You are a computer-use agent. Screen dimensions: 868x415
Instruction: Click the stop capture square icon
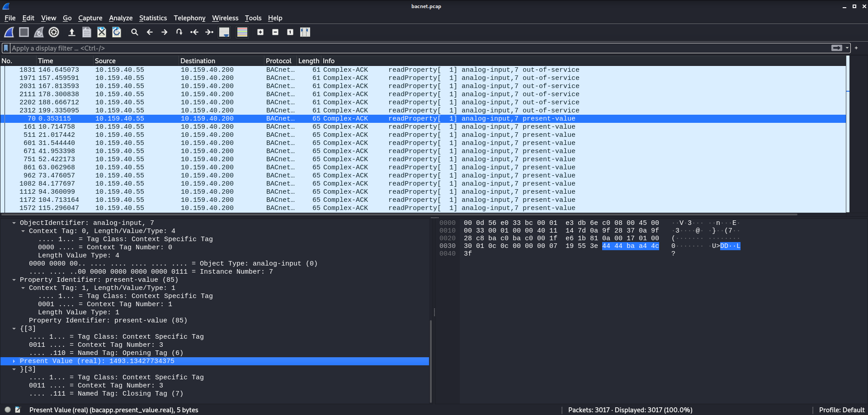click(x=24, y=32)
